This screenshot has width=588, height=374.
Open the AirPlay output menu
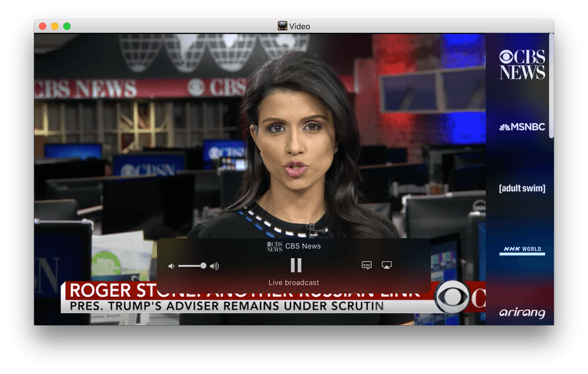pos(386,266)
